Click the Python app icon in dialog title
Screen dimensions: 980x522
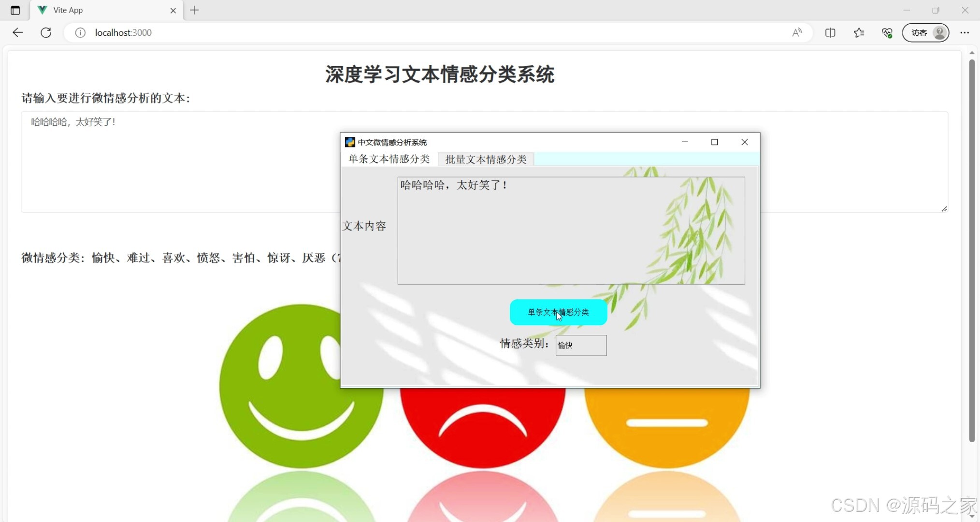tap(350, 142)
